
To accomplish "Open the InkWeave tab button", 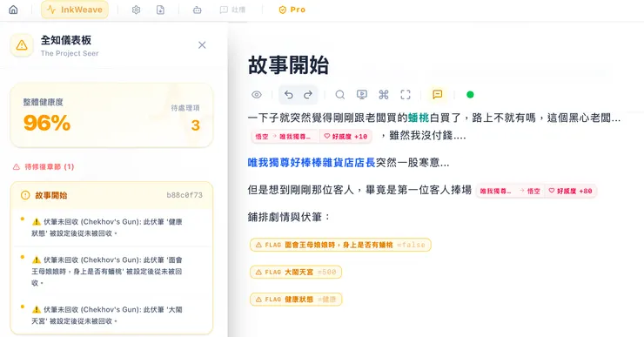I will pos(75,10).
